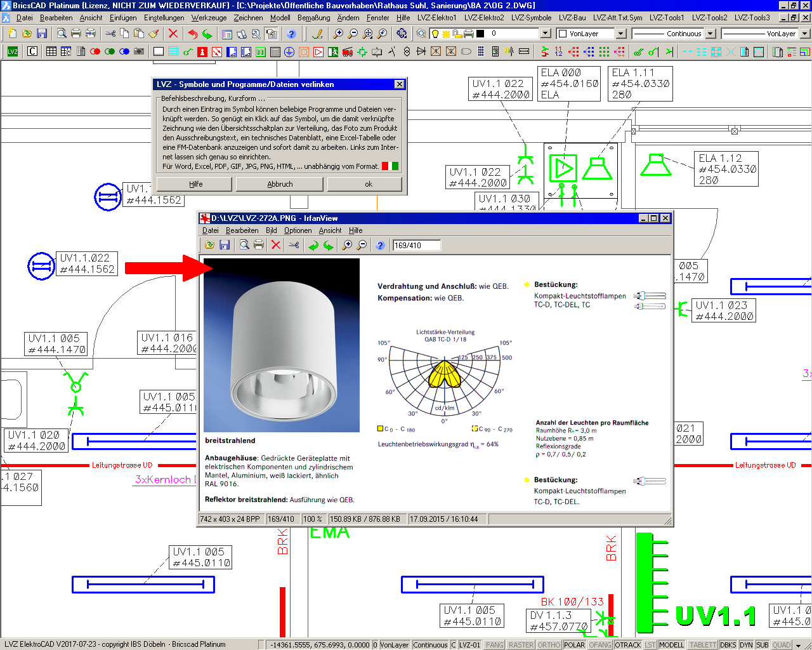Click the 169/410 image index field
Image resolution: width=812 pixels, height=650 pixels.
(x=416, y=245)
